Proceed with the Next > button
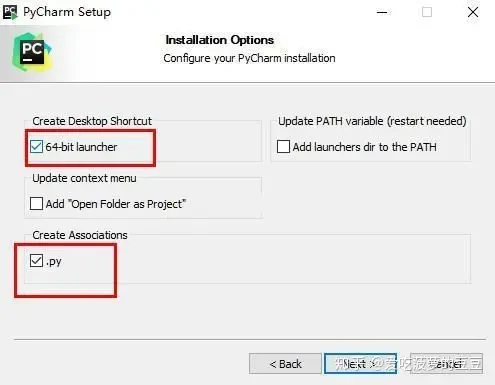Screen dimensions: 495x385 pos(360,364)
